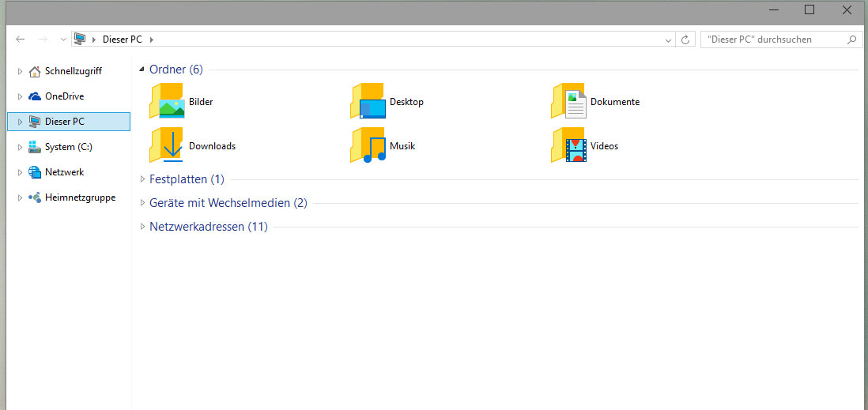
Task: Open the Videos folder icon
Action: pos(568,145)
